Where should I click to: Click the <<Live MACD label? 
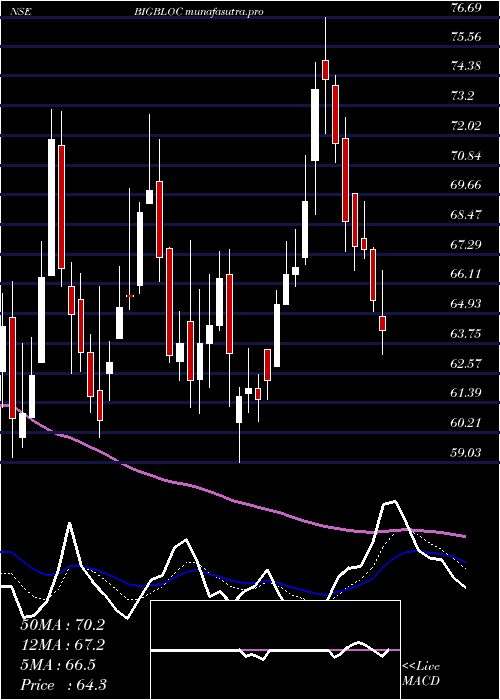pyautogui.click(x=421, y=674)
